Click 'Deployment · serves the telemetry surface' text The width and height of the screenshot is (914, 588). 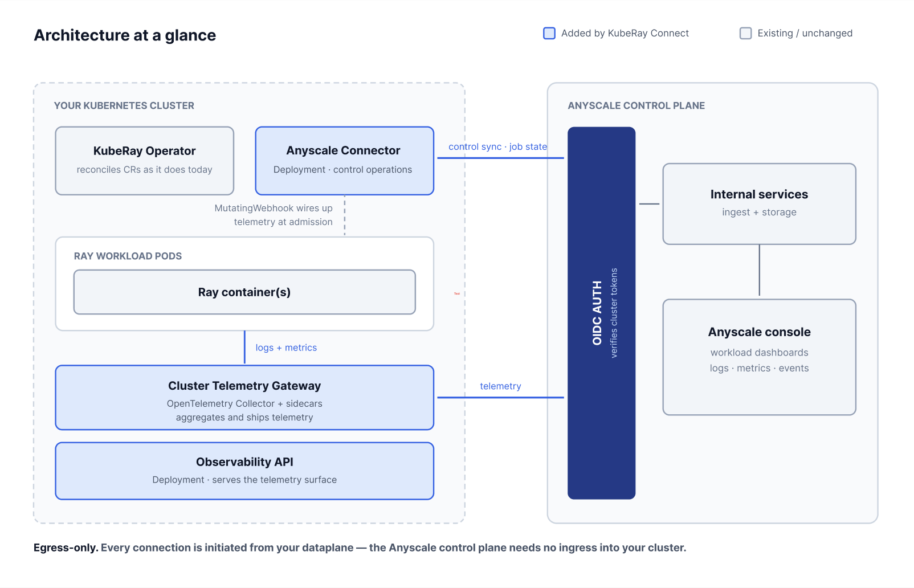tap(244, 480)
